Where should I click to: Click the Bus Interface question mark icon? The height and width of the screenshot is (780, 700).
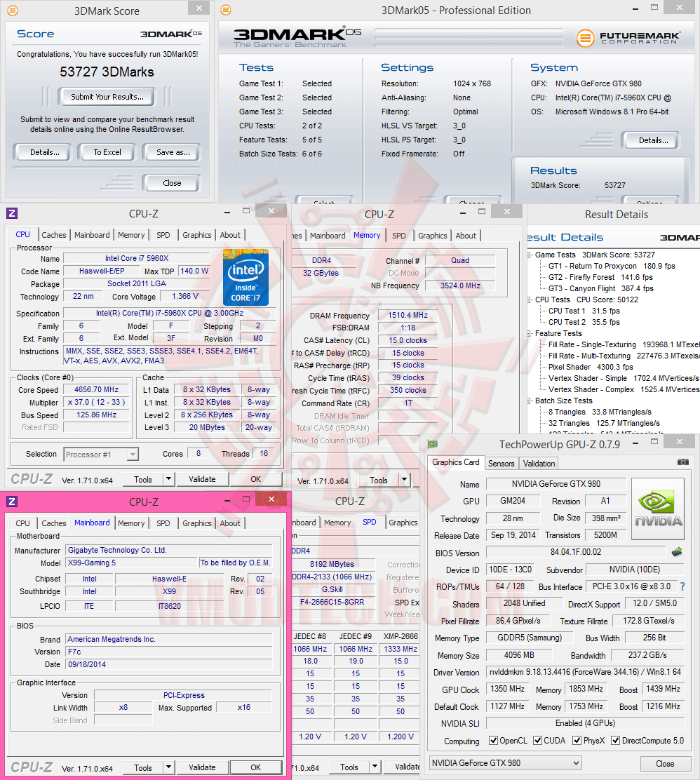point(682,586)
